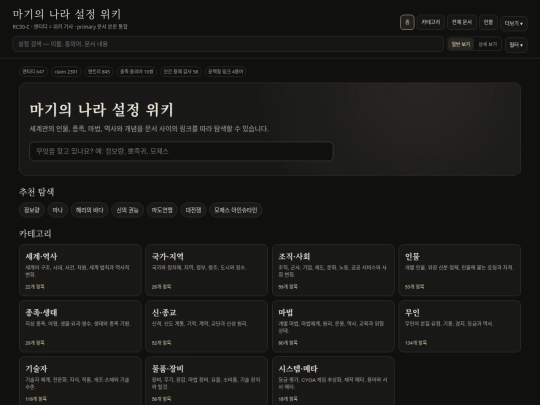Image resolution: width=540 pixels, height=405 pixels.
Task: Open the 조직·사회 category card
Action: [333, 270]
